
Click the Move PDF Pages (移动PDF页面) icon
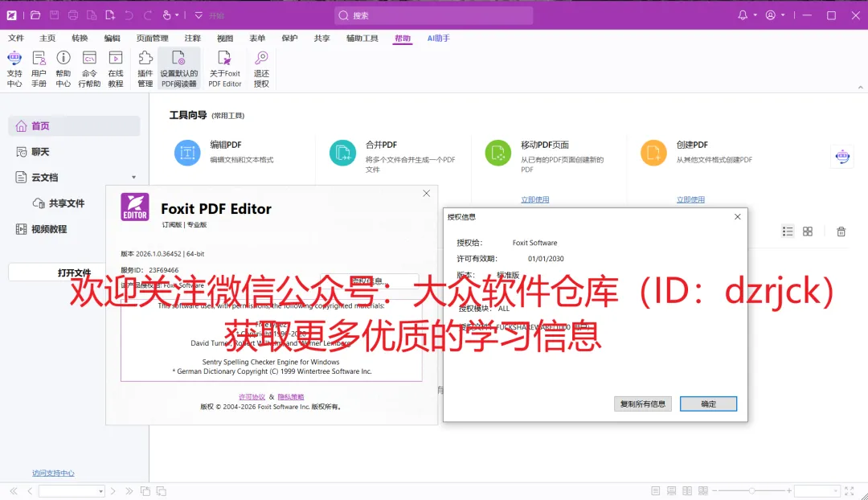coord(498,153)
